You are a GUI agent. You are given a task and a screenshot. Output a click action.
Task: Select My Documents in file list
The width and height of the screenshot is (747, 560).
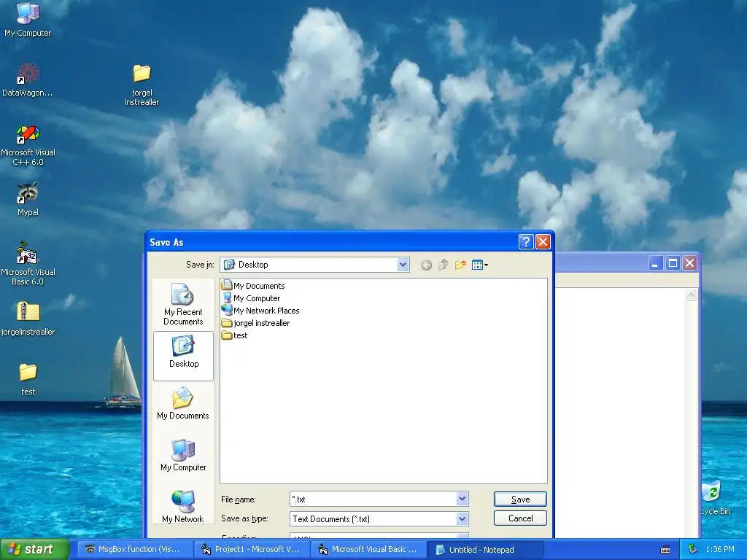[x=253, y=286]
